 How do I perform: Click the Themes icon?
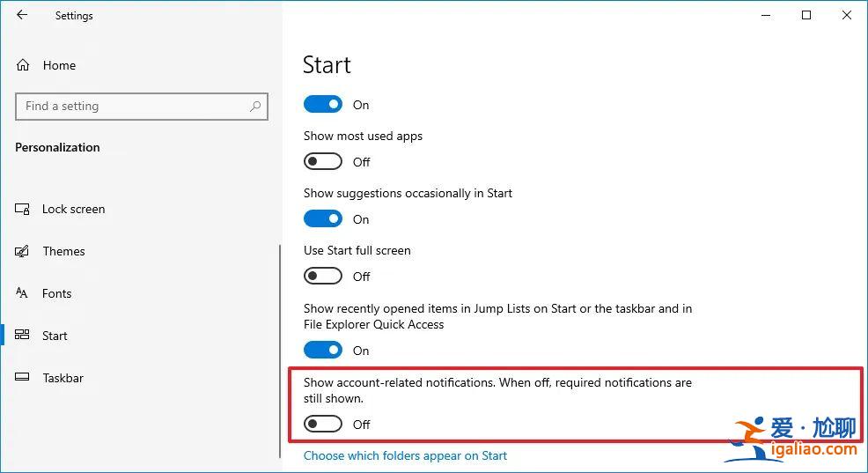tap(23, 251)
